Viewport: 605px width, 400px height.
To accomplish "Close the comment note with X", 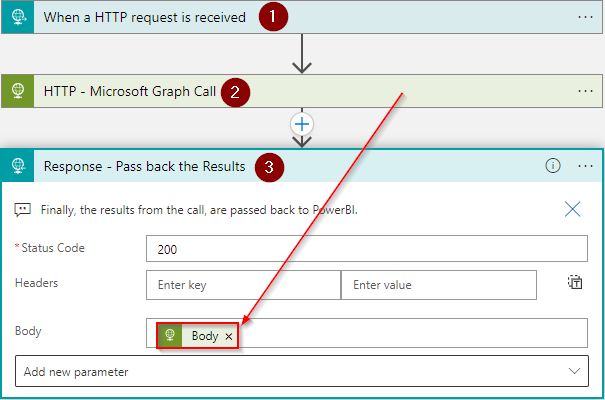I will [x=572, y=209].
